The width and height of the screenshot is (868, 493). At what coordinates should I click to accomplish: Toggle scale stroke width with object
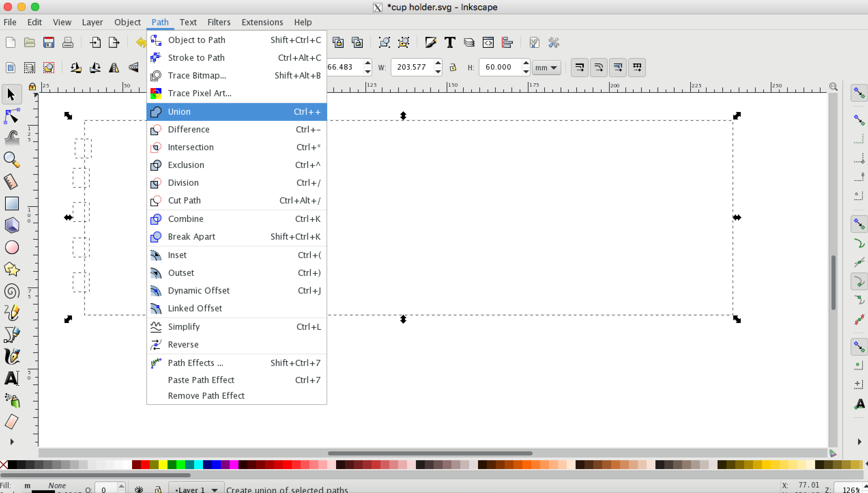pos(579,67)
